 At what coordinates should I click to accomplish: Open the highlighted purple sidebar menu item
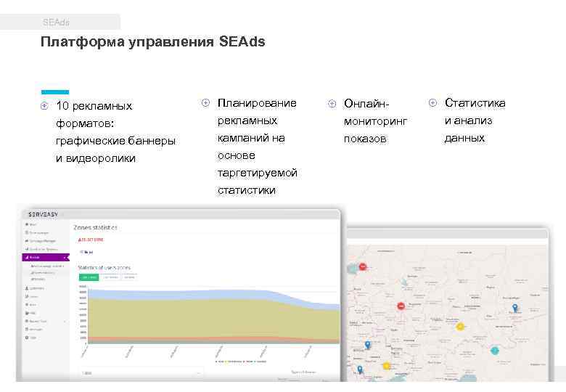(45, 258)
